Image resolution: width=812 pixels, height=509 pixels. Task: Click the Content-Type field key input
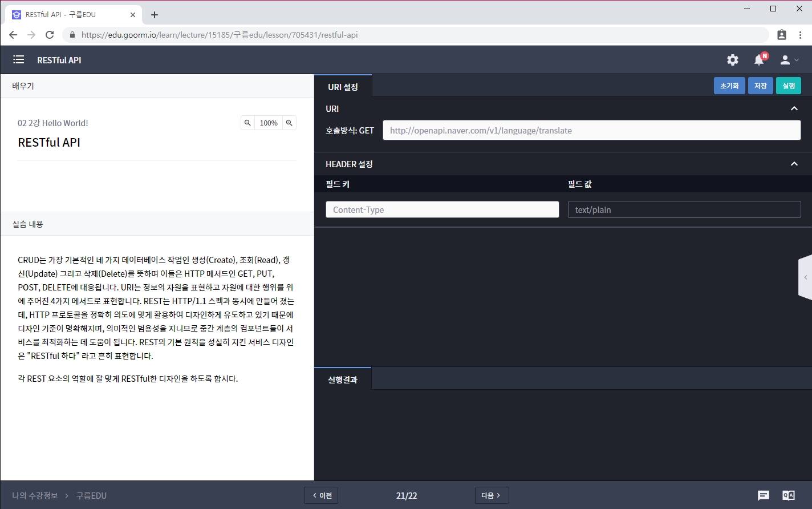442,209
